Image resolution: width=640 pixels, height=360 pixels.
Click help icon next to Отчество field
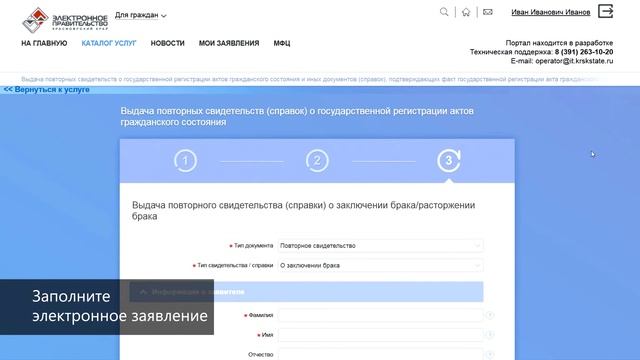pyautogui.click(x=490, y=354)
